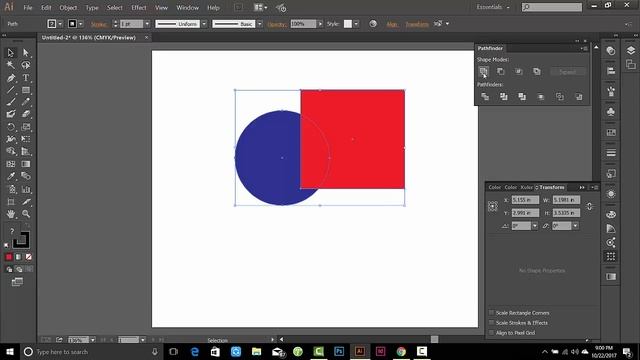Screen dimensions: 640x360
Task: Select the Column Graph tool
Action: [26, 189]
